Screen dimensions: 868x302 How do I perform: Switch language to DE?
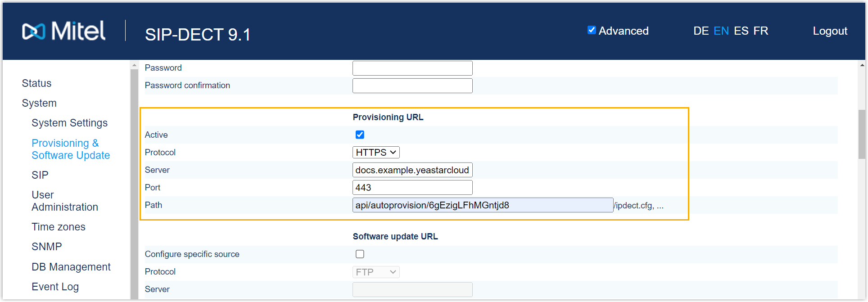click(701, 31)
